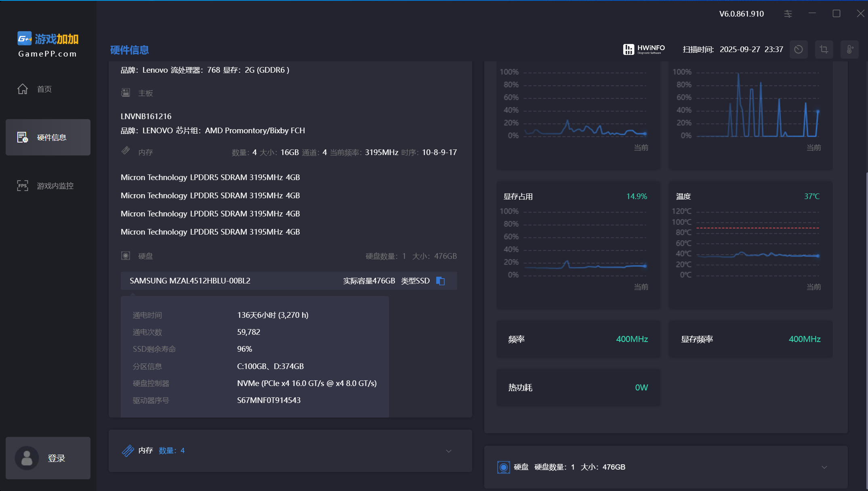Screen dimensions: 868x491
Task: Click the 显存占用 14.9% chart
Action: pyautogui.click(x=578, y=245)
